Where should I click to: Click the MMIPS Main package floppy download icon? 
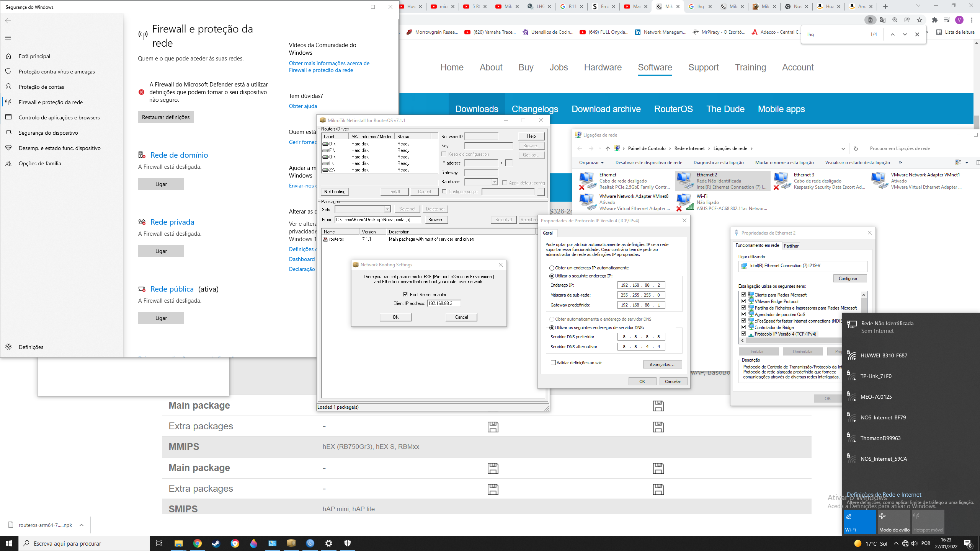pyautogui.click(x=493, y=468)
